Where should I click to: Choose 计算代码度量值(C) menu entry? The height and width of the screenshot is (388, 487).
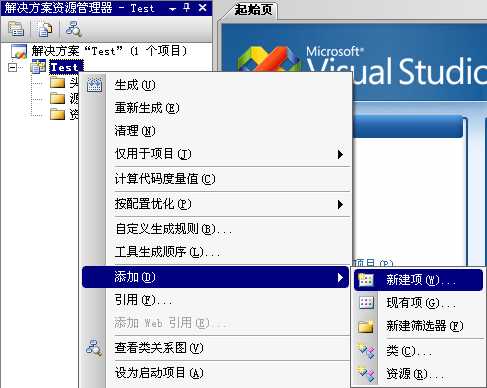215,179
